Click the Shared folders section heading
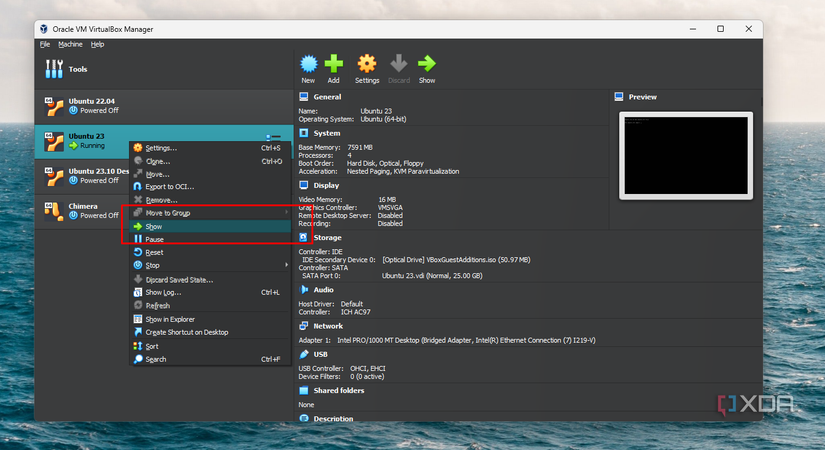This screenshot has width=825, height=450. coord(339,391)
